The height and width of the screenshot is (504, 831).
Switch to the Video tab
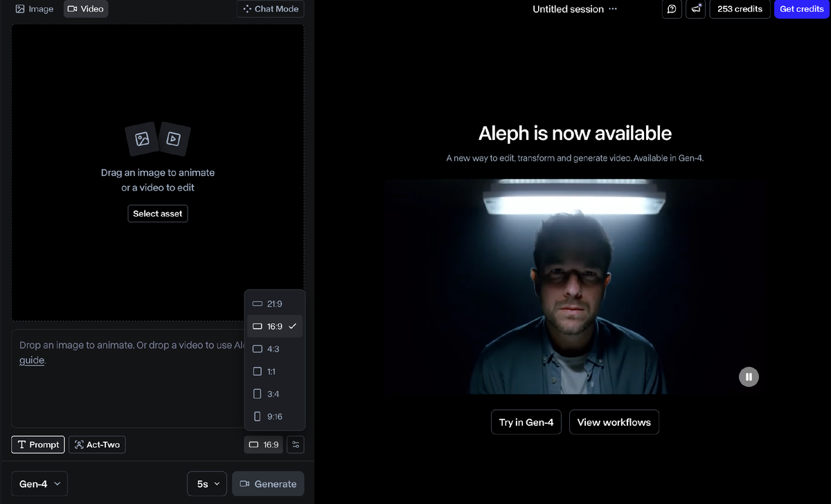[86, 9]
